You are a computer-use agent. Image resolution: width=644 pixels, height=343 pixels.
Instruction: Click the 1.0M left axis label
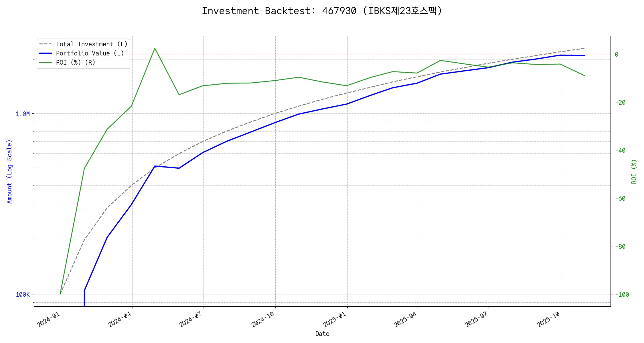point(23,114)
